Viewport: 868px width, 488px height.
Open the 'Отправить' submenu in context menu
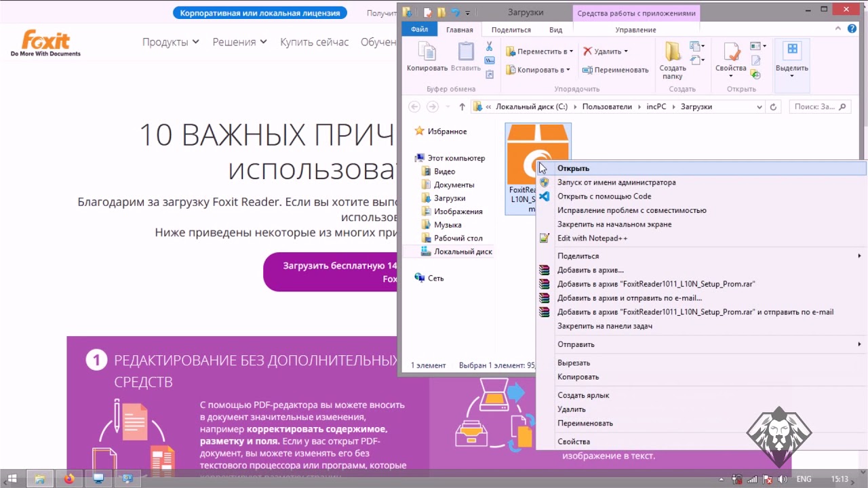(702, 344)
